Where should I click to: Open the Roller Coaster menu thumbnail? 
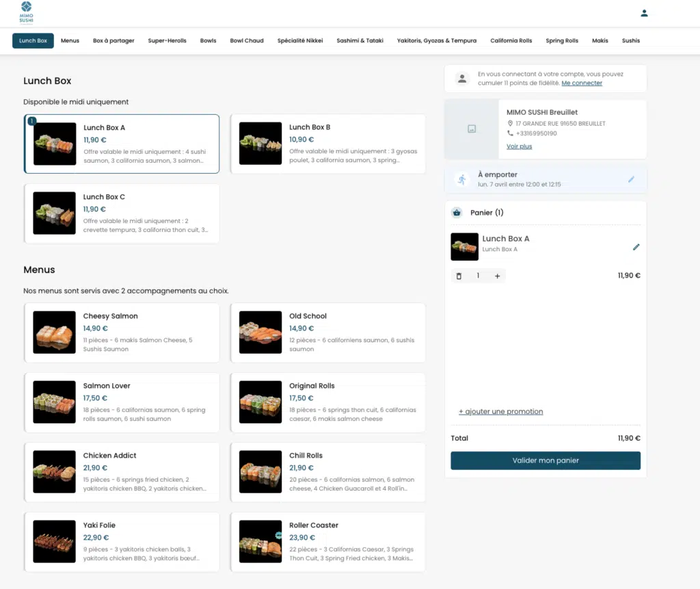260,542
